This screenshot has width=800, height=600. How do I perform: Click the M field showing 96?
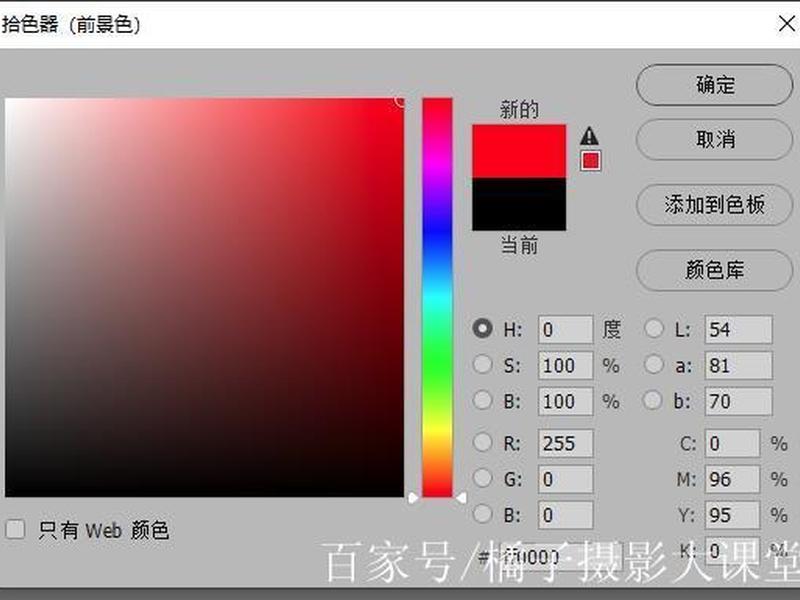[732, 479]
